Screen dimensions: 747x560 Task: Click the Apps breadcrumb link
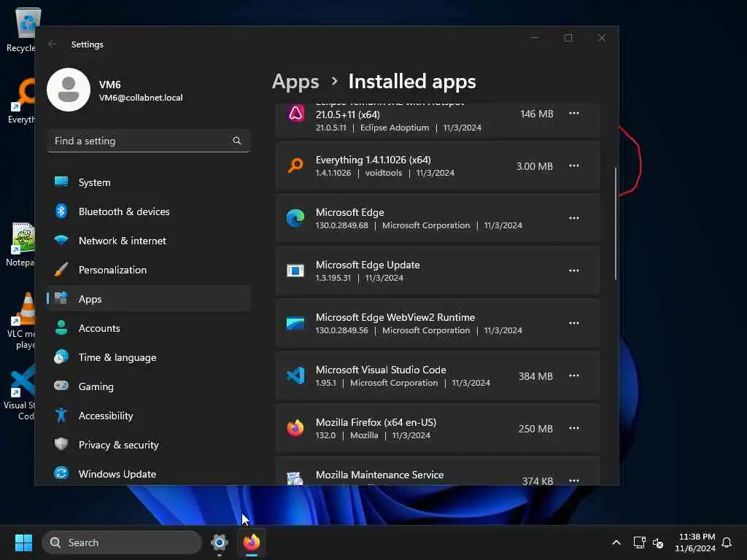click(295, 82)
